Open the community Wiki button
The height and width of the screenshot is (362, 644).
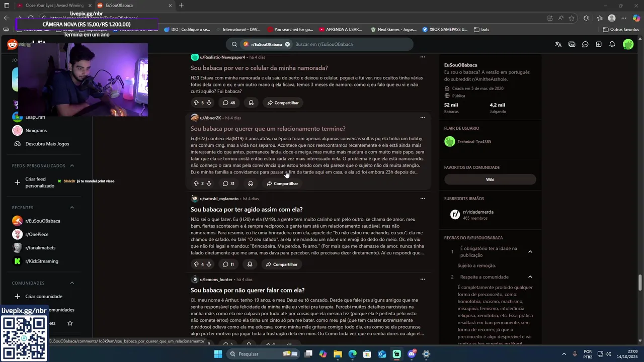click(490, 179)
